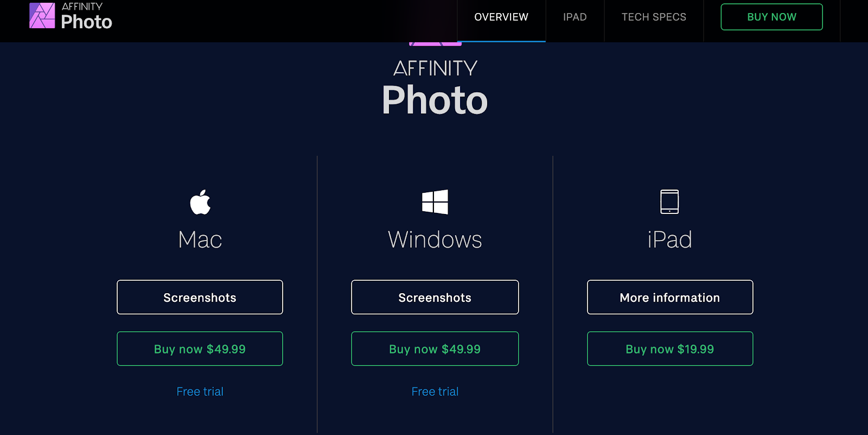Click the Apple Mac icon

pyautogui.click(x=200, y=202)
